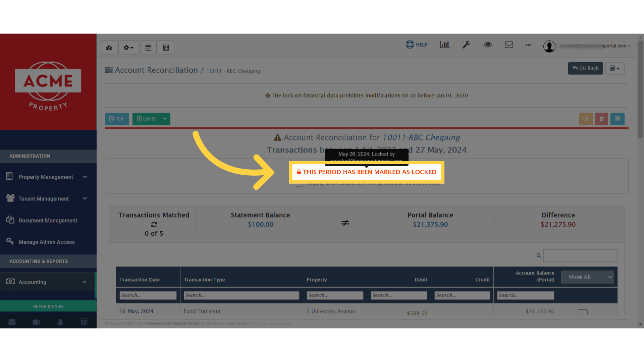Click the sidebar bottom calculator icon
This screenshot has height=362, width=644.
(x=84, y=322)
